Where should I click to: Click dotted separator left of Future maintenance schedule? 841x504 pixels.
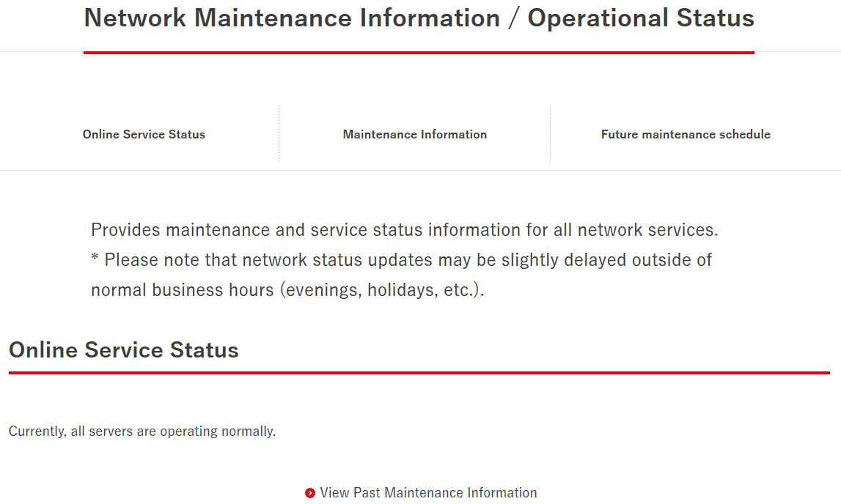click(x=551, y=134)
